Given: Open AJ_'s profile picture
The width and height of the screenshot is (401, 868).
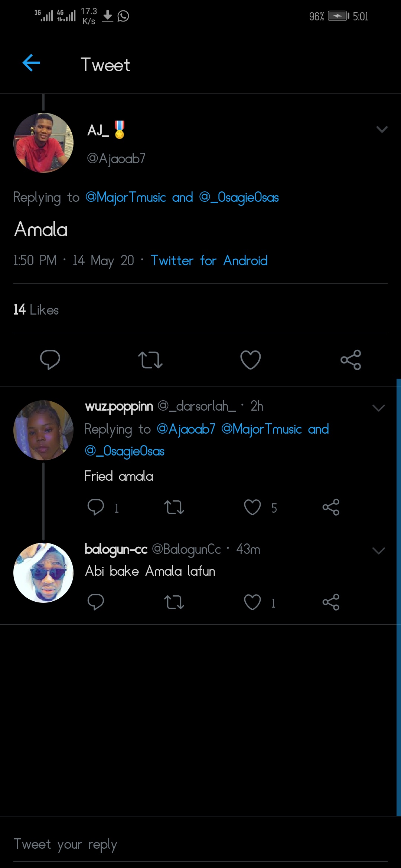Looking at the screenshot, I should [43, 143].
